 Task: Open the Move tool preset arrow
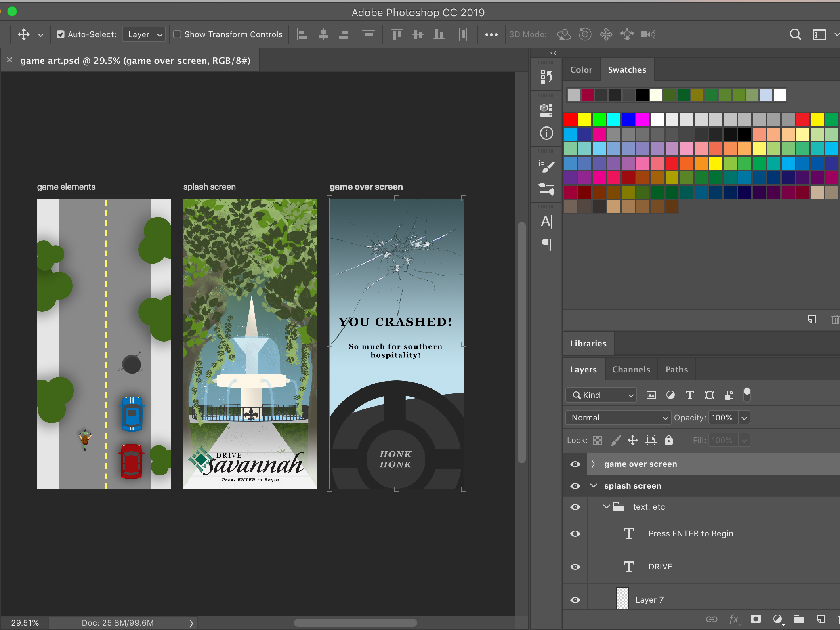pos(41,35)
